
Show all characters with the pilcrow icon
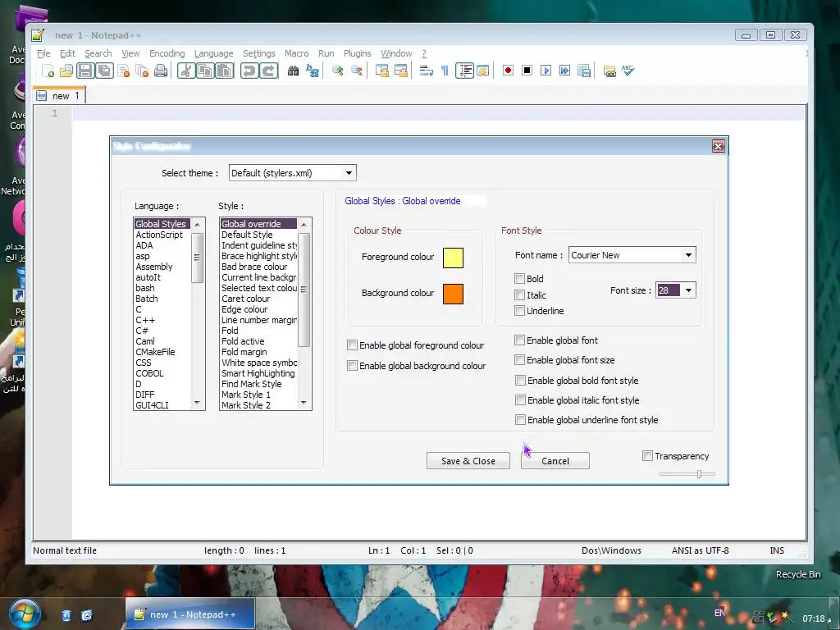coord(445,71)
